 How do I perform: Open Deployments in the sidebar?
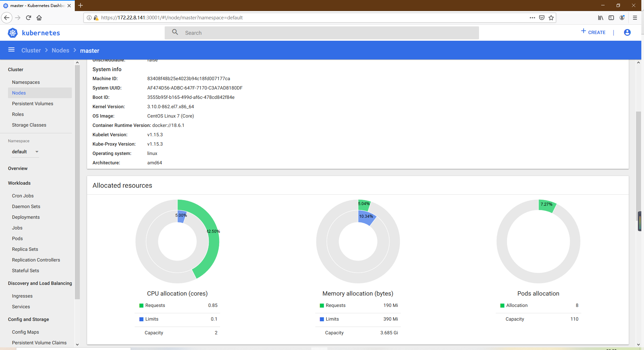pos(26,217)
